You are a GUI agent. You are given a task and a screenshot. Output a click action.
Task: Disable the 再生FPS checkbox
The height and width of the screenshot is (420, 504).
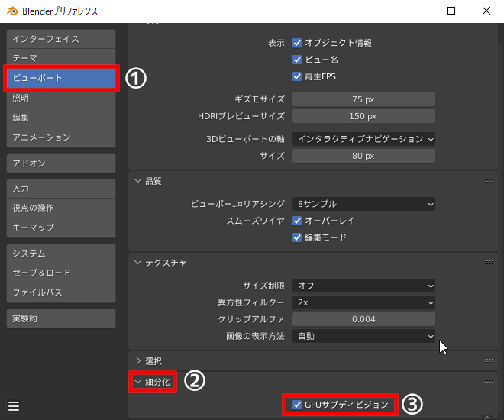pos(297,76)
